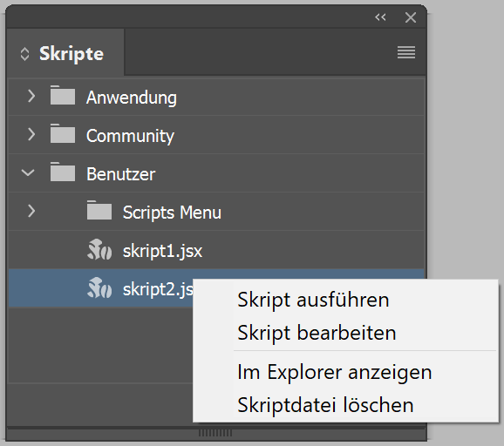This screenshot has height=446, width=504.
Task: Choose Skript bearbeiten from context menu
Action: [317, 333]
